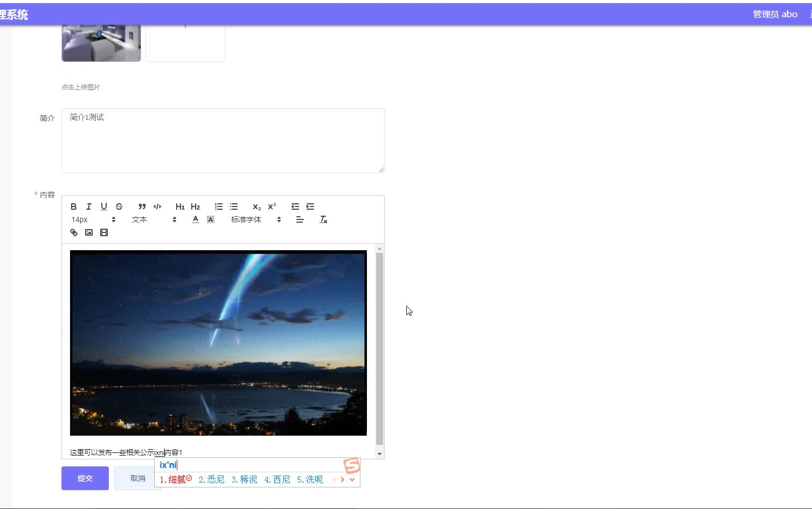Open the 文本 paragraph style dropdown
Viewport: 812px width, 509px height.
[154, 219]
